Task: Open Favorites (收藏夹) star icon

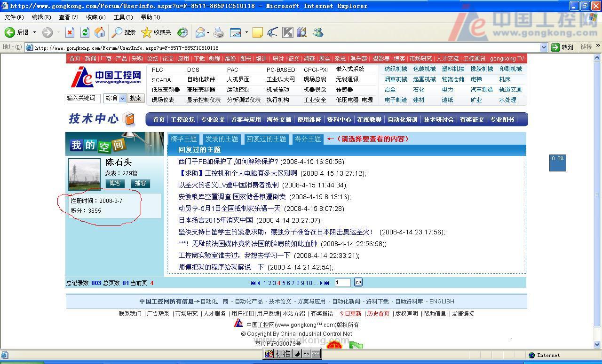Action: 147,32
